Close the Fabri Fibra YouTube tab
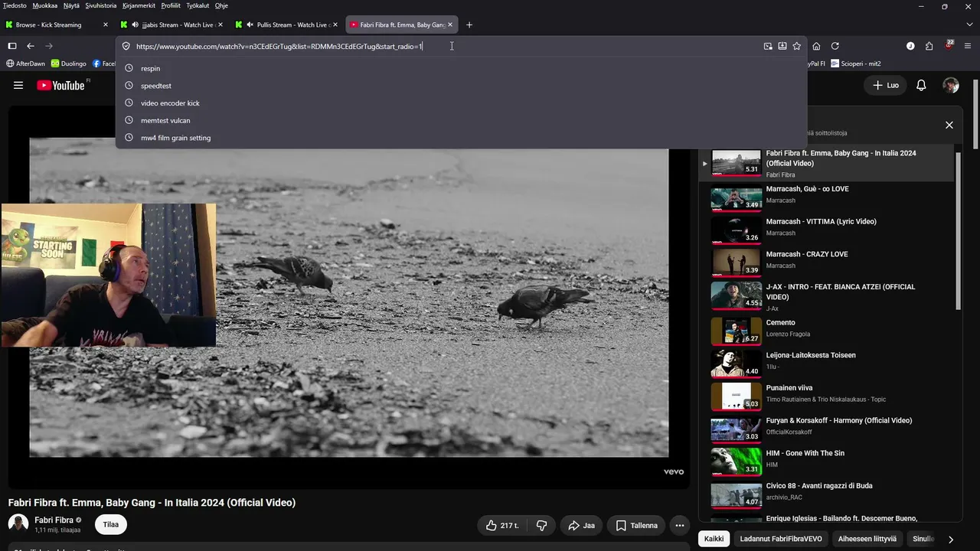 (x=450, y=24)
